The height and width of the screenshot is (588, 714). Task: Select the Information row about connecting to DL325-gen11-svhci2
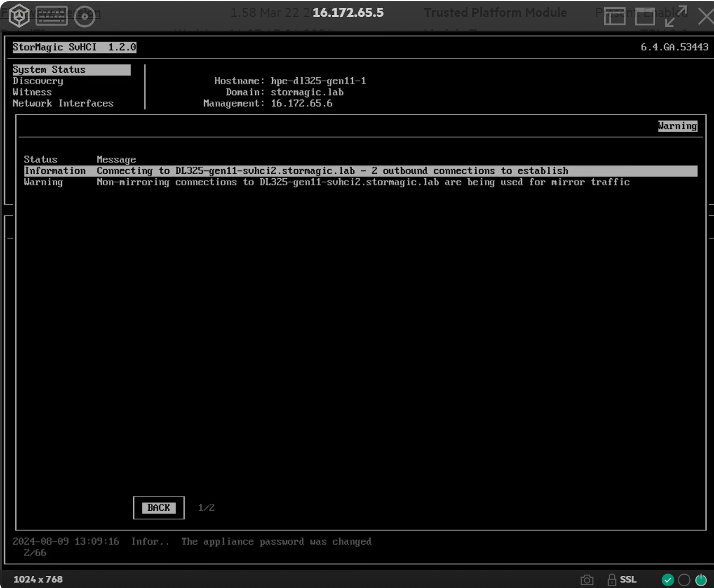[360, 171]
